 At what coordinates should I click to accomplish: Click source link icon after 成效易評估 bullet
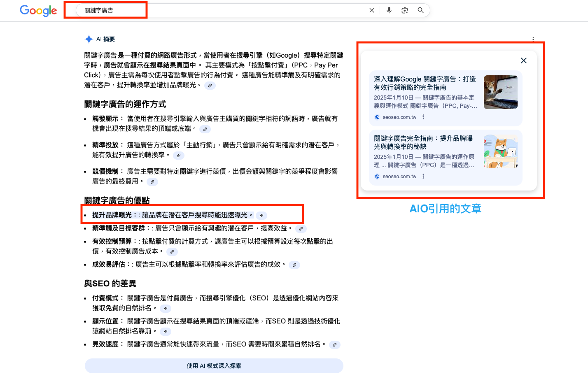[294, 265]
